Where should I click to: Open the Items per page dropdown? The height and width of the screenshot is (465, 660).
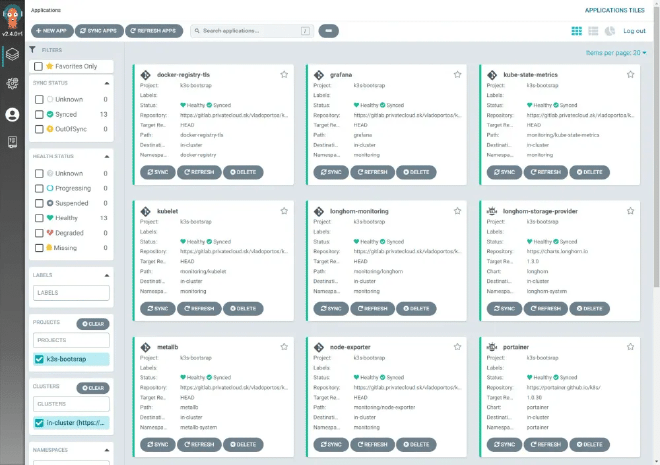(x=616, y=53)
